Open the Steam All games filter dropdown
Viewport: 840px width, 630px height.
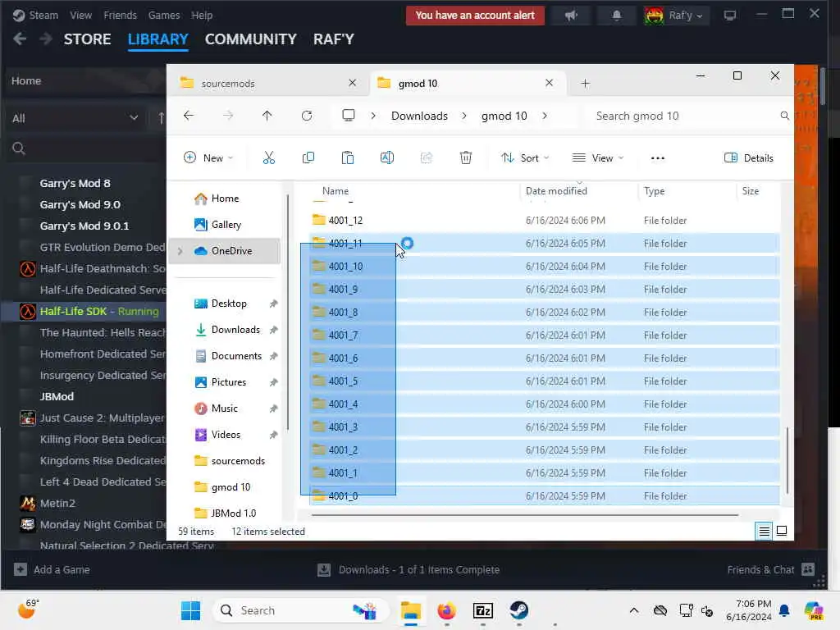(75, 118)
